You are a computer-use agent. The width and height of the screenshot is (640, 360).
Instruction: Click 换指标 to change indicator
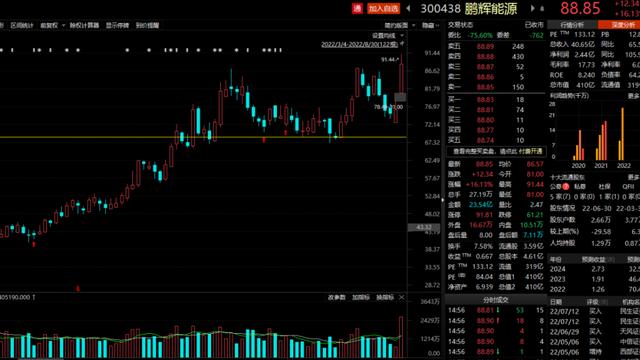385,297
